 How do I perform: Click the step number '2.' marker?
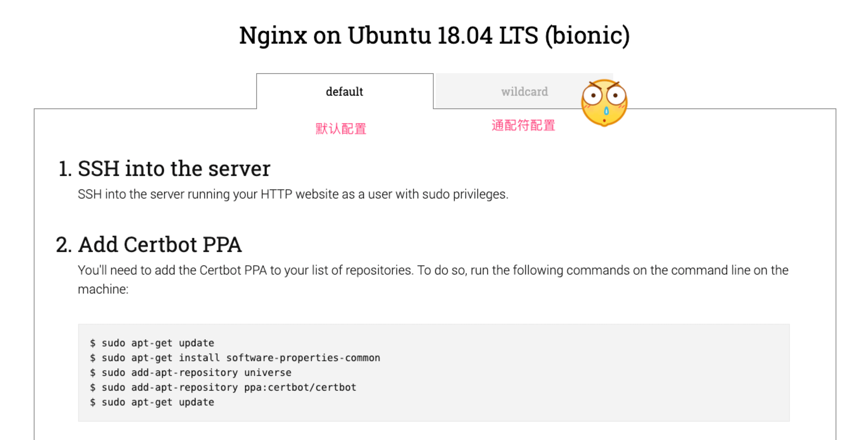[x=64, y=244]
